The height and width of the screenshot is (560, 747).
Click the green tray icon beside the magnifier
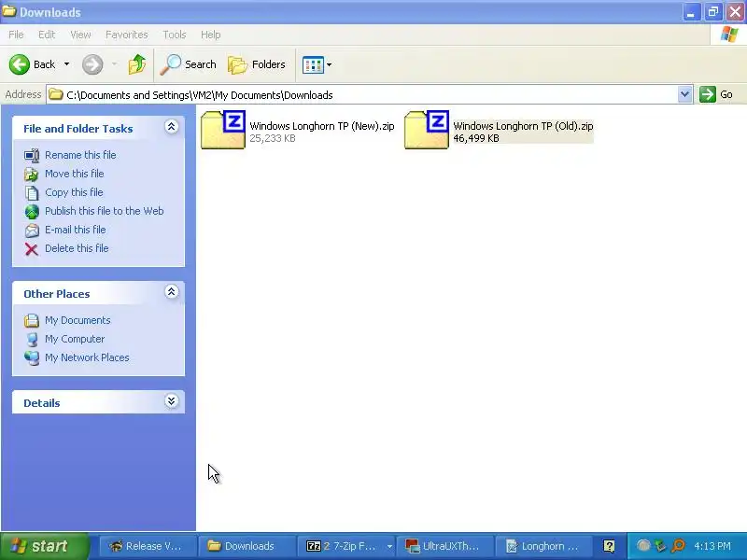pyautogui.click(x=660, y=546)
